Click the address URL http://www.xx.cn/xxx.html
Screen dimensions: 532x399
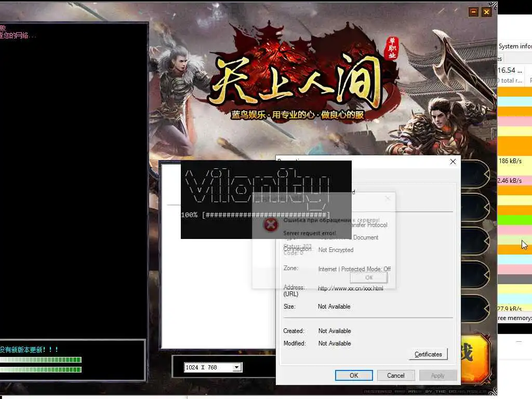pyautogui.click(x=351, y=288)
